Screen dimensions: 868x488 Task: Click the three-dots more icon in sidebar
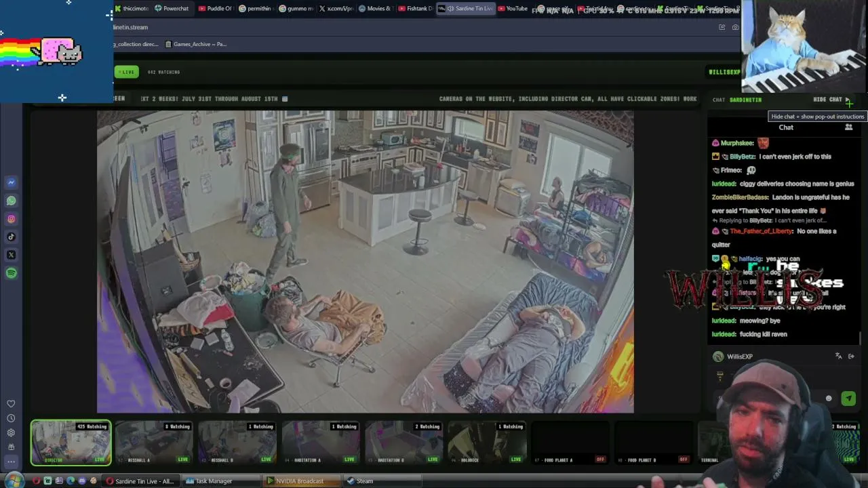11,462
